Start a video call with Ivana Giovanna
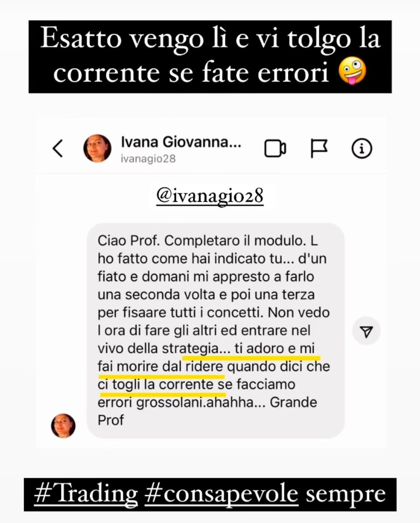Image resolution: width=420 pixels, height=523 pixels. click(x=275, y=149)
